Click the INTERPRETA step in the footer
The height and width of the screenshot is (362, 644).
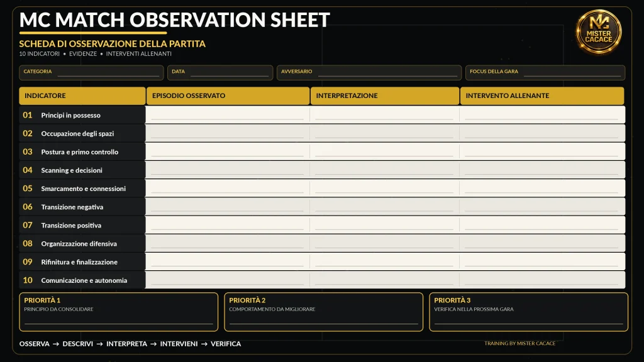126,344
